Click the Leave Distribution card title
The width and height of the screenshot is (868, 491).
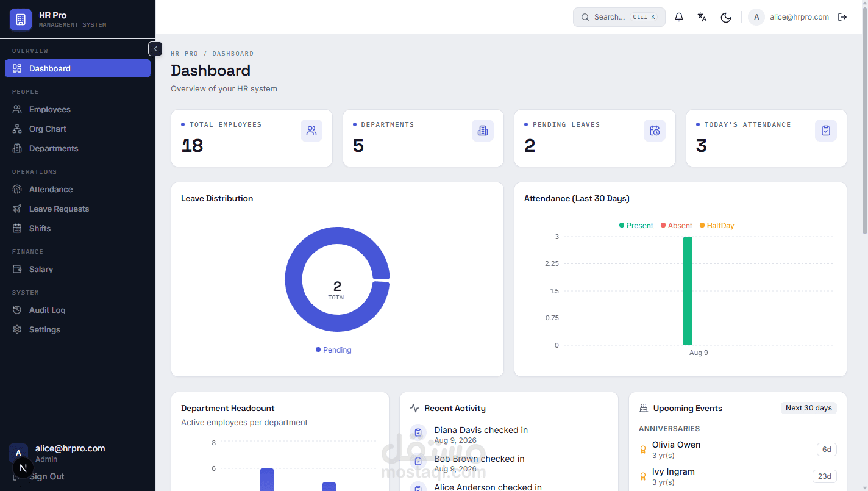pos(217,198)
